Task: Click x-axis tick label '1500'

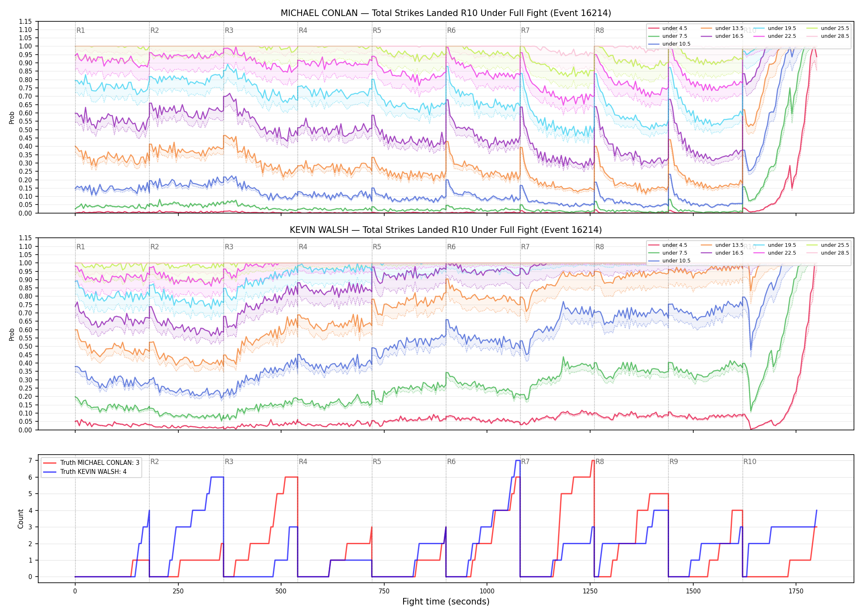Action: coord(693,591)
